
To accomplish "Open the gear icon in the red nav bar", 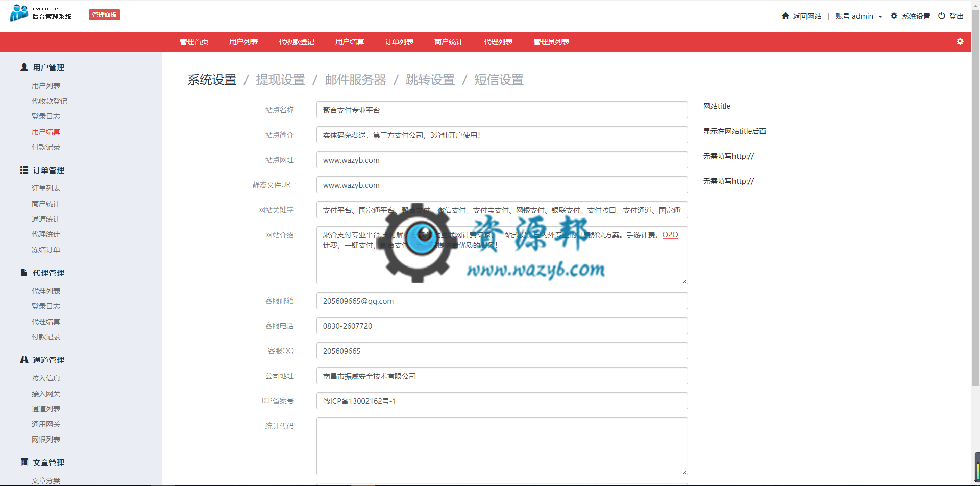I will click(960, 41).
